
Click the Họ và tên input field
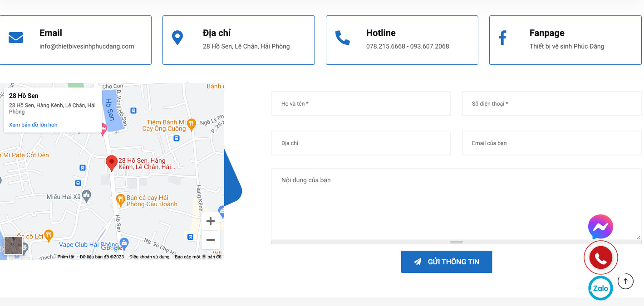(x=361, y=103)
